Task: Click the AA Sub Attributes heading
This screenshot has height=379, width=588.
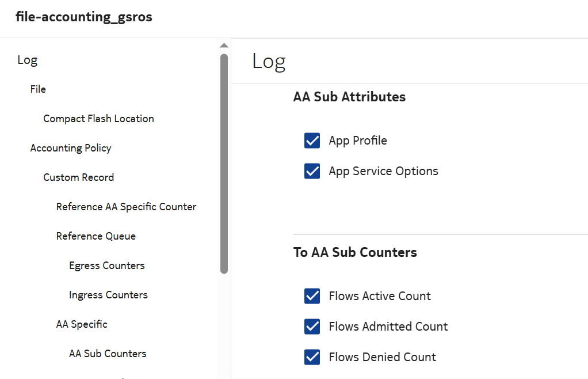Action: tap(349, 97)
